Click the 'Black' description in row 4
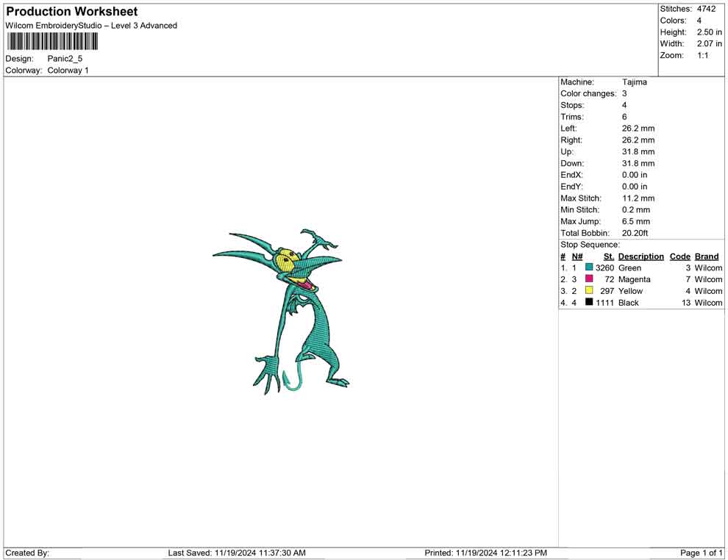The image size is (728, 560). tap(628, 303)
